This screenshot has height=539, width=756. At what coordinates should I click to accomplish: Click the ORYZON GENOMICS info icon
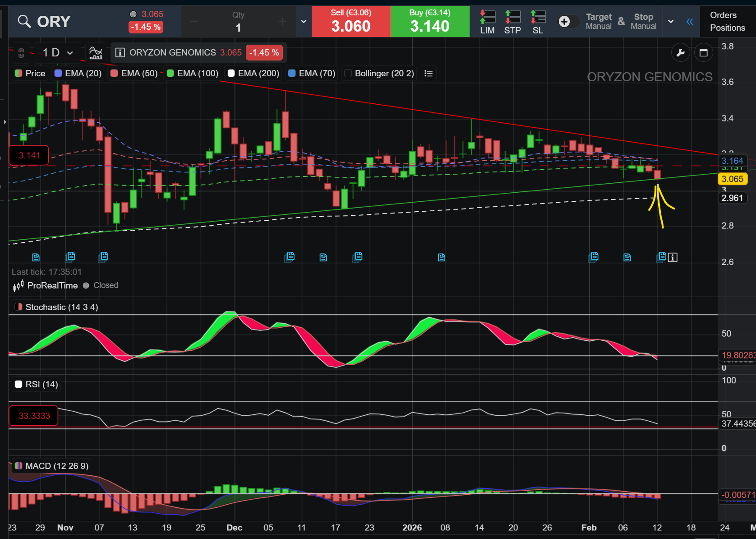tap(120, 53)
